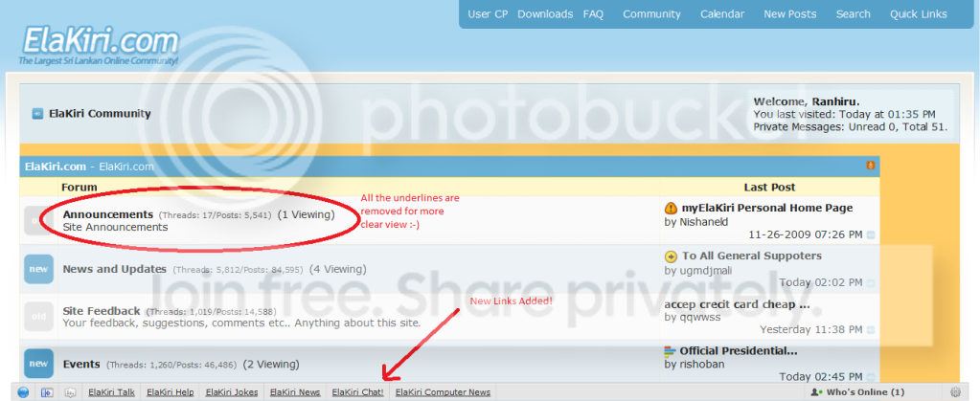View rishoban's profile
The image size is (980, 401).
click(701, 364)
